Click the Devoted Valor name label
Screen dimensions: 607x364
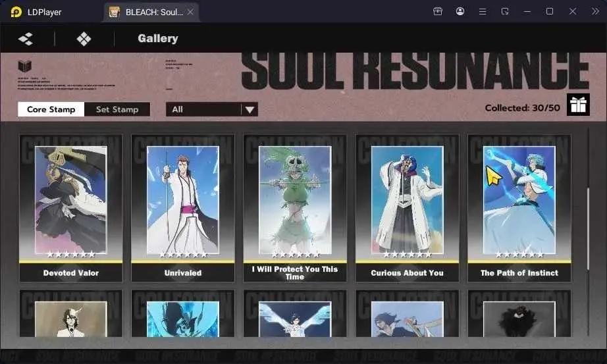[71, 273]
